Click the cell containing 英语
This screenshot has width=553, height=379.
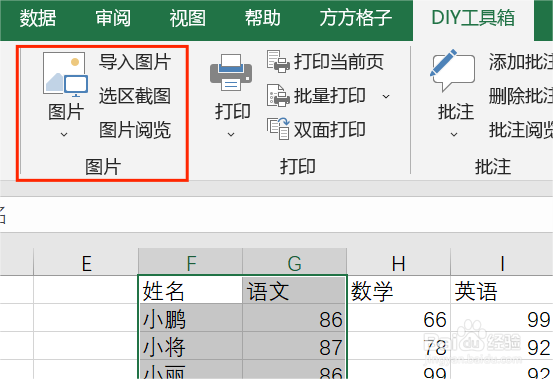502,290
